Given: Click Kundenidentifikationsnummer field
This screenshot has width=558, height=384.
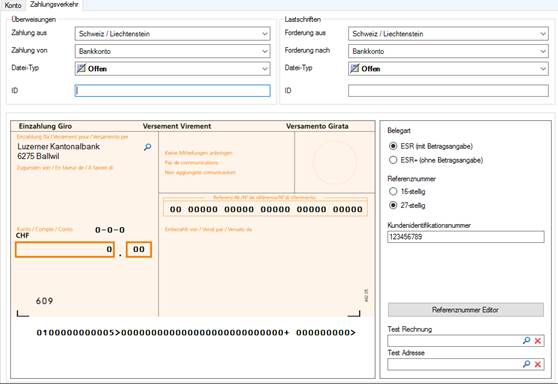Looking at the screenshot, I should (465, 237).
